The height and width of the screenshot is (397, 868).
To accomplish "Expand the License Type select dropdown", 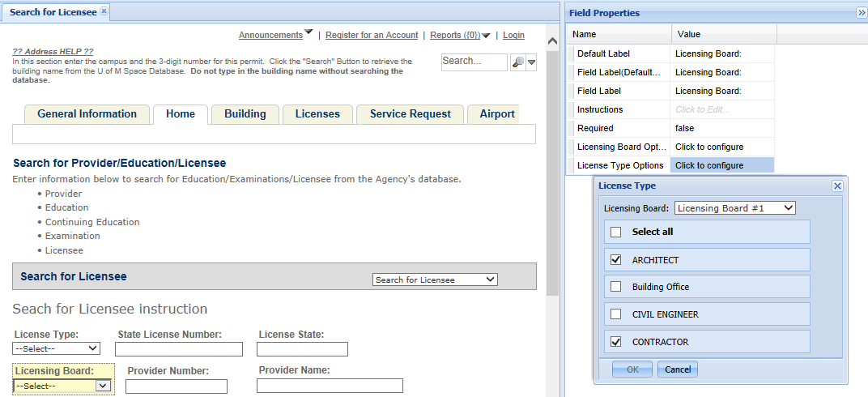I will [57, 348].
